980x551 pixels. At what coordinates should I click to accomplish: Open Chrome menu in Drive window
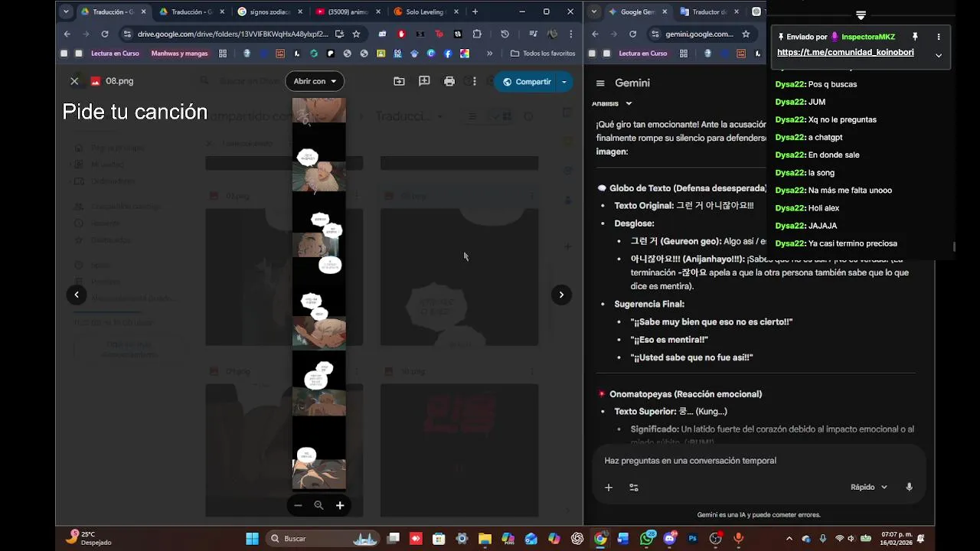click(570, 34)
